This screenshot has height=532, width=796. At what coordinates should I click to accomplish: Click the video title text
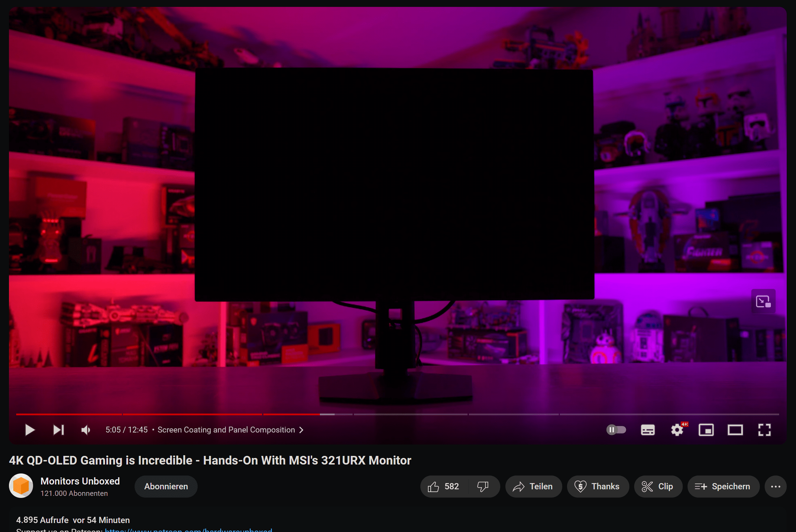210,460
